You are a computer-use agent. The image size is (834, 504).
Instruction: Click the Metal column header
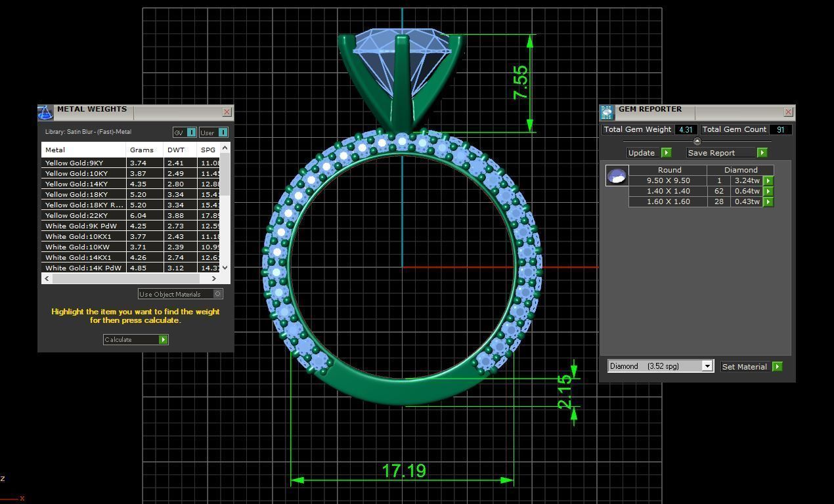tap(83, 150)
